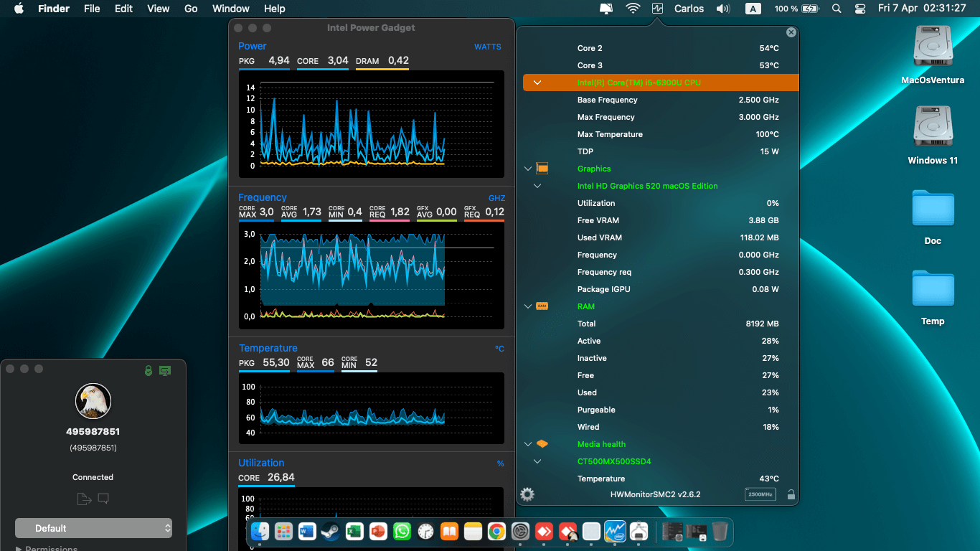This screenshot has height=551, width=980.
Task: Click the Frequency graph in Intel Power Gadget
Action: tap(372, 275)
